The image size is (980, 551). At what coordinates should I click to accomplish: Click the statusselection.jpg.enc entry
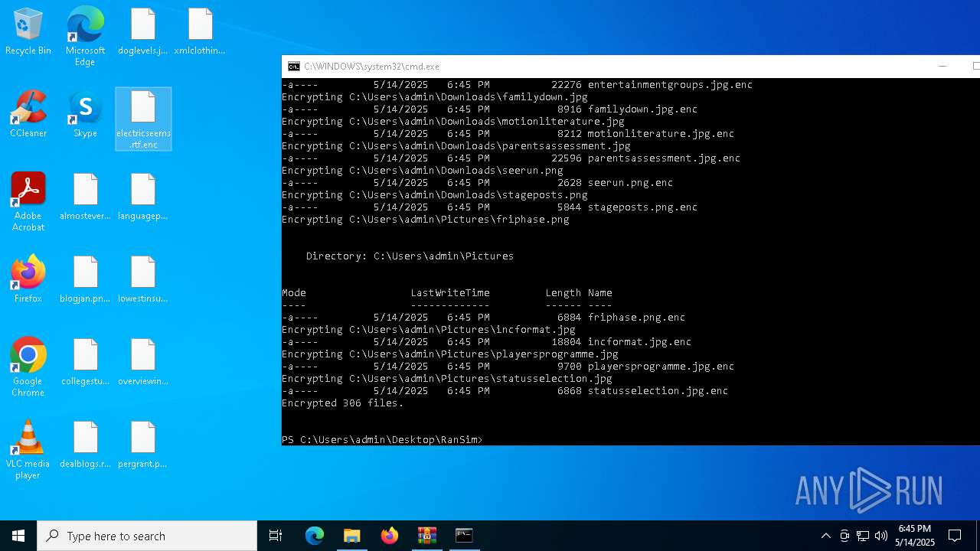(x=658, y=391)
